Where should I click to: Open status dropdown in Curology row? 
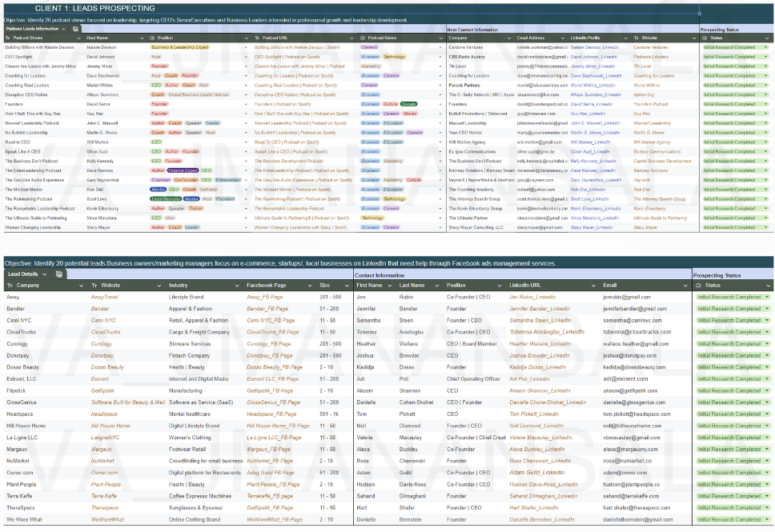(x=767, y=344)
